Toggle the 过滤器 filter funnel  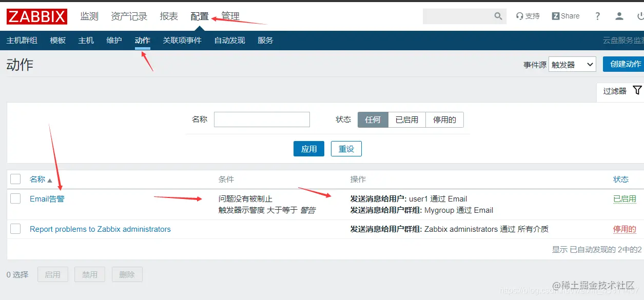637,90
